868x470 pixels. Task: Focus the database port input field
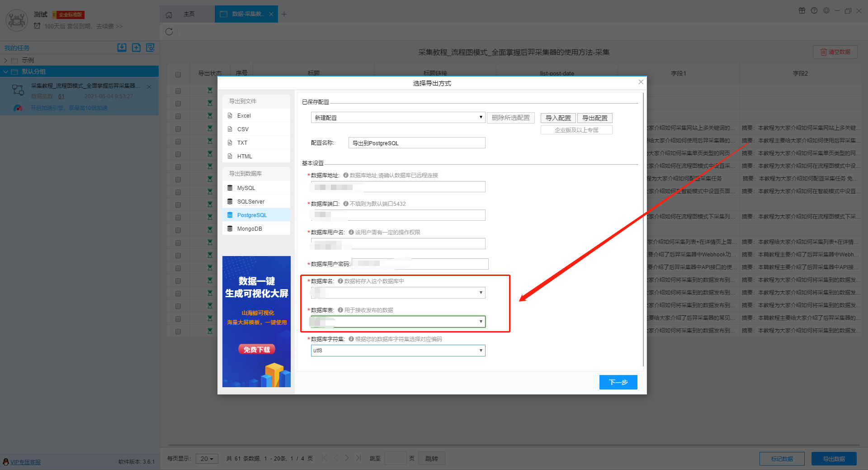click(x=398, y=215)
